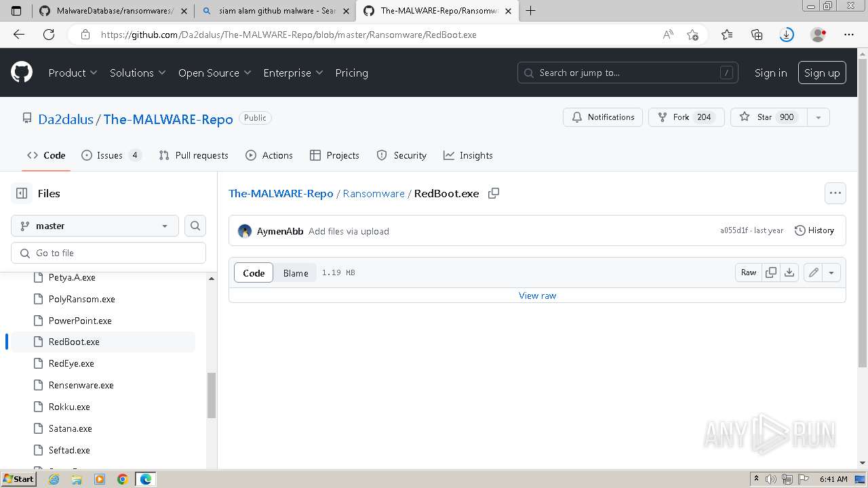Fork the repository button
Image resolution: width=868 pixels, height=488 pixels.
[686, 117]
